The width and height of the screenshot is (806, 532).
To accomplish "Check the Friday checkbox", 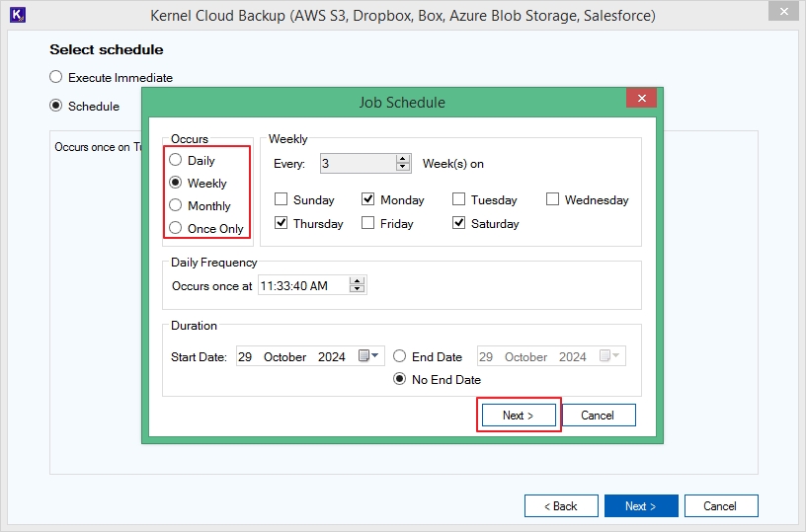I will point(367,222).
